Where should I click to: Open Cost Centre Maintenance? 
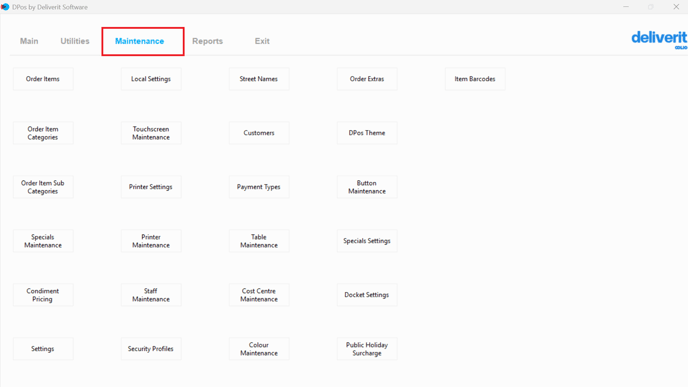259,295
